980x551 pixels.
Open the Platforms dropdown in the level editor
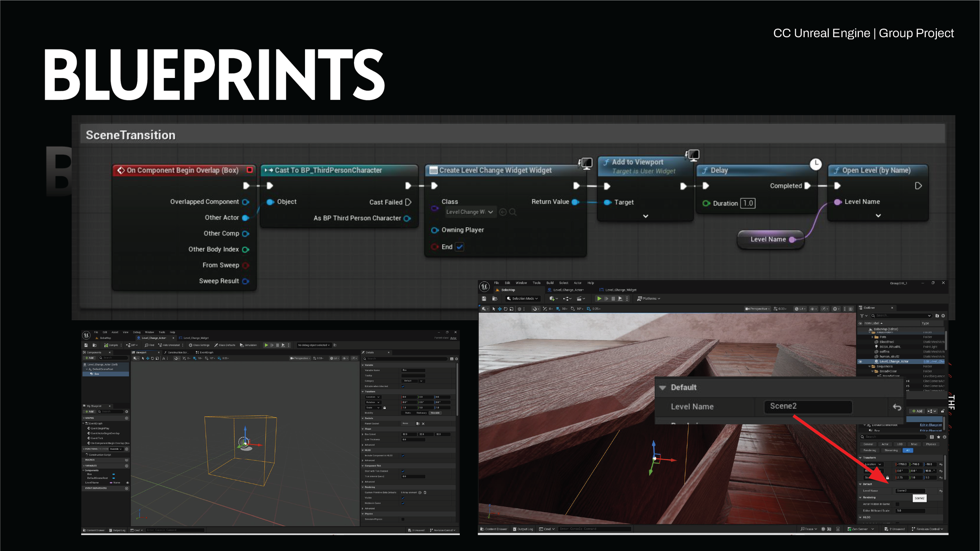coord(649,299)
